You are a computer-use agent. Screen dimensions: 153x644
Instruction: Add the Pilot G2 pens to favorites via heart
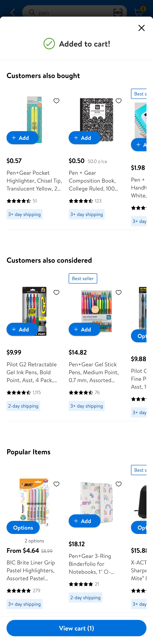(56, 292)
